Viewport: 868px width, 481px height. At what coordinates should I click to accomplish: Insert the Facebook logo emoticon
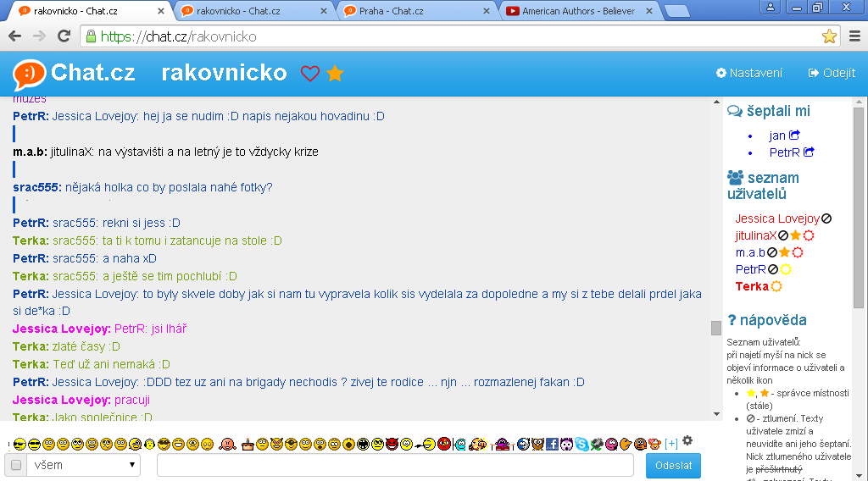pos(552,444)
